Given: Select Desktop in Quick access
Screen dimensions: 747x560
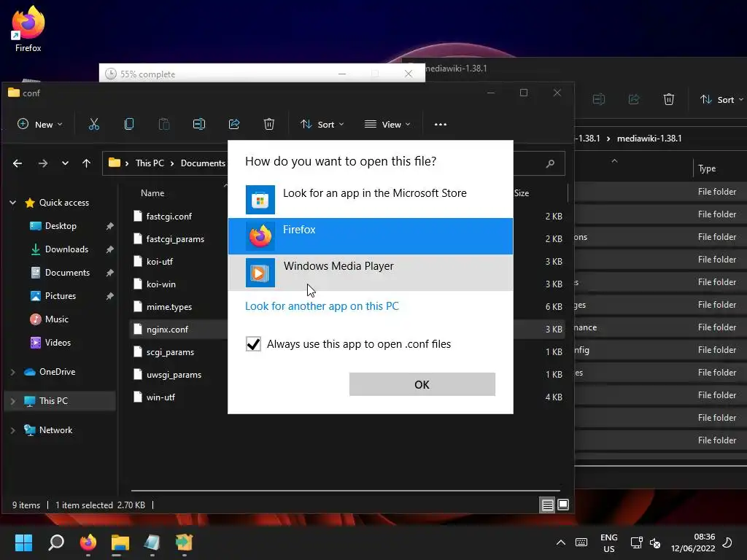Looking at the screenshot, I should tap(61, 226).
